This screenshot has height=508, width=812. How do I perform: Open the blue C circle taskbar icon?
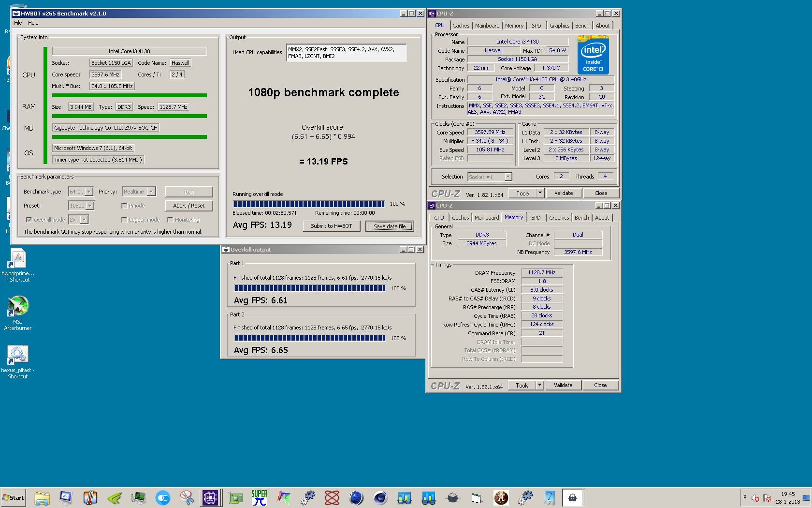[x=163, y=497]
